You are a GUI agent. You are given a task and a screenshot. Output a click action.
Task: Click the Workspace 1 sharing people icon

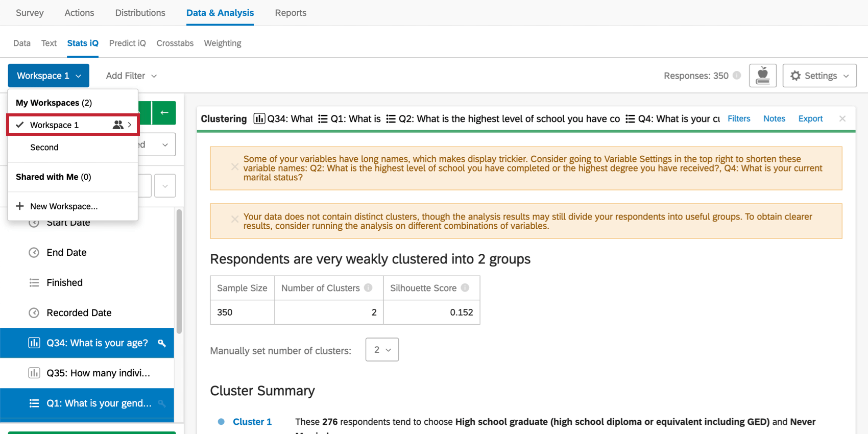118,125
